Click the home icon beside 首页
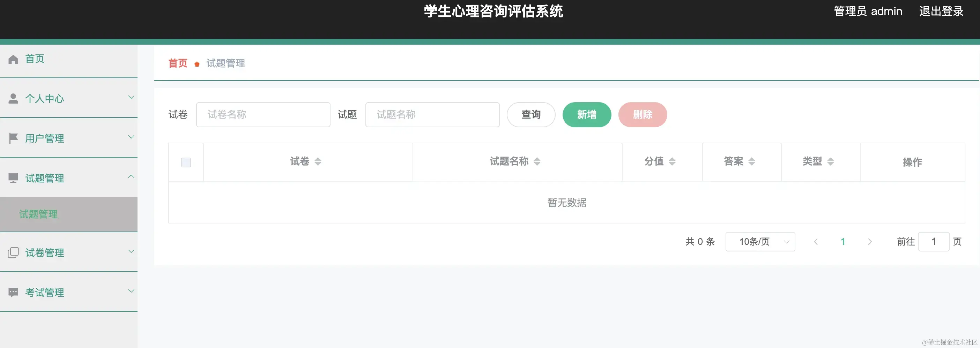The height and width of the screenshot is (348, 980). coord(13,59)
